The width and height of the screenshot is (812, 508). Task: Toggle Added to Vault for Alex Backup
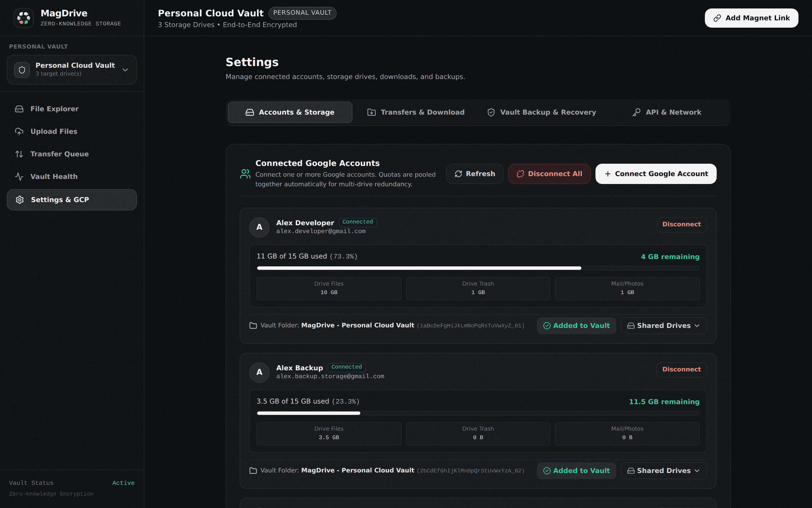[x=576, y=471]
